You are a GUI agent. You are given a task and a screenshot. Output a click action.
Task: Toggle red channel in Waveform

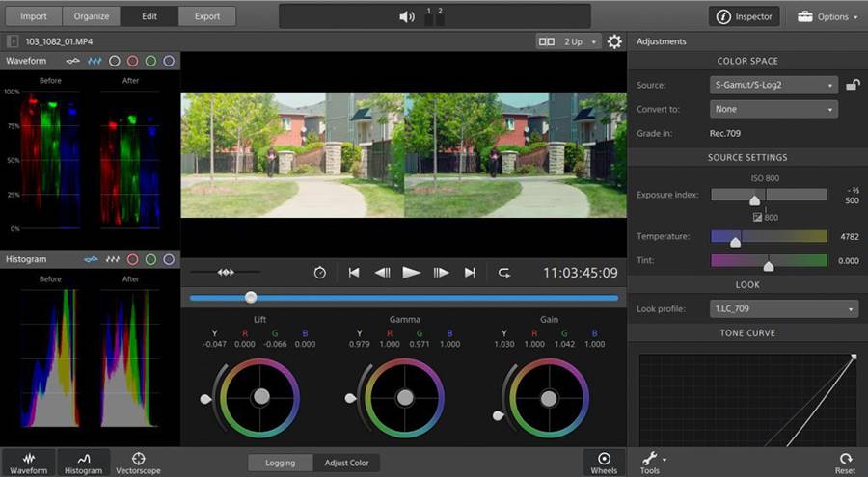[132, 61]
